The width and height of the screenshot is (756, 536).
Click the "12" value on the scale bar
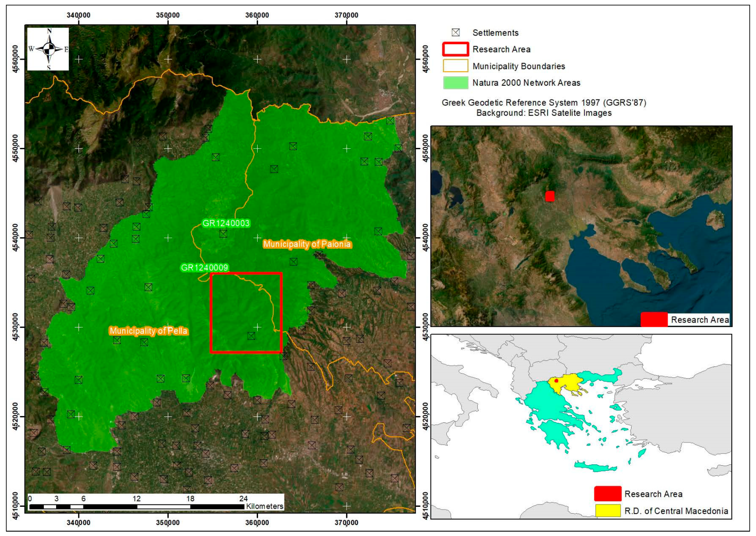click(137, 499)
